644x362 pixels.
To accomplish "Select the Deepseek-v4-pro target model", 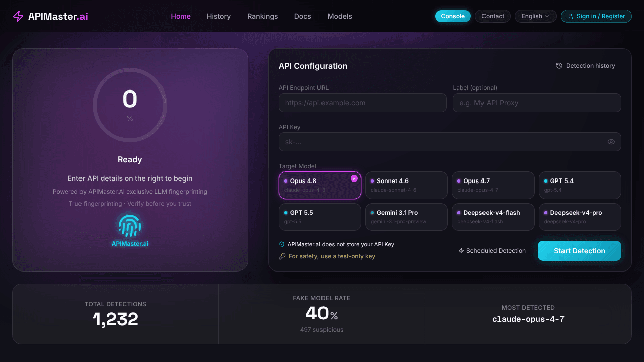I will (580, 217).
